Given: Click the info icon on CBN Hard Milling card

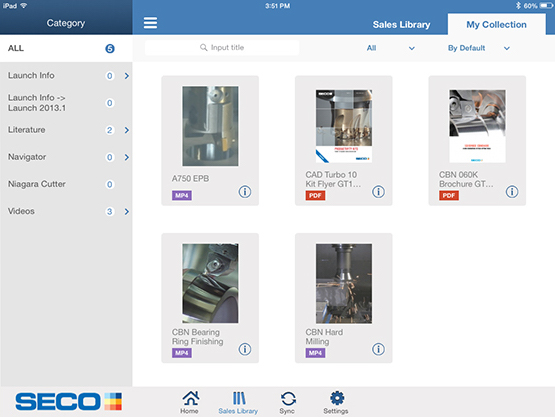Looking at the screenshot, I should tap(378, 349).
